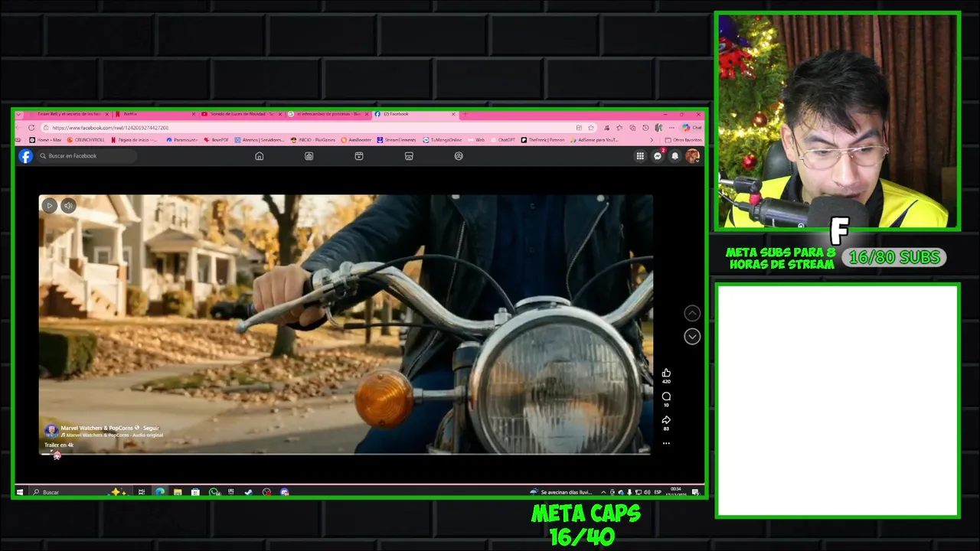Play the reel with the play button
The width and height of the screenshot is (980, 551).
click(49, 206)
